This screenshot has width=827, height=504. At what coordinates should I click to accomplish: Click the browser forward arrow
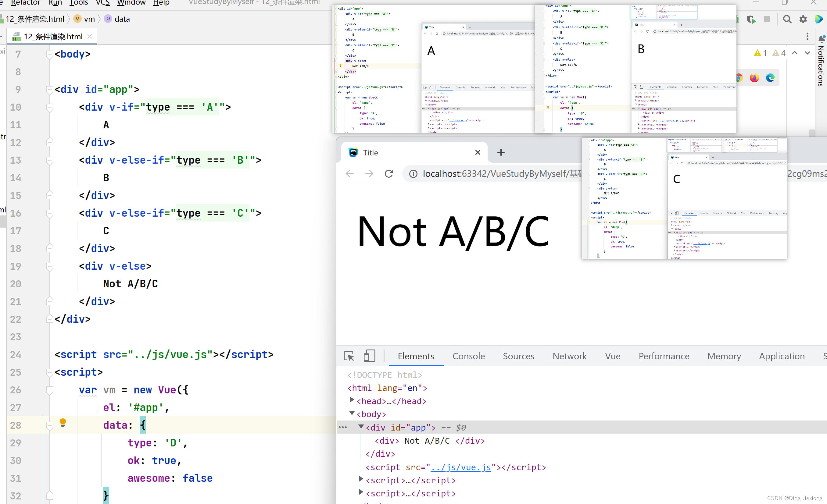(x=369, y=173)
